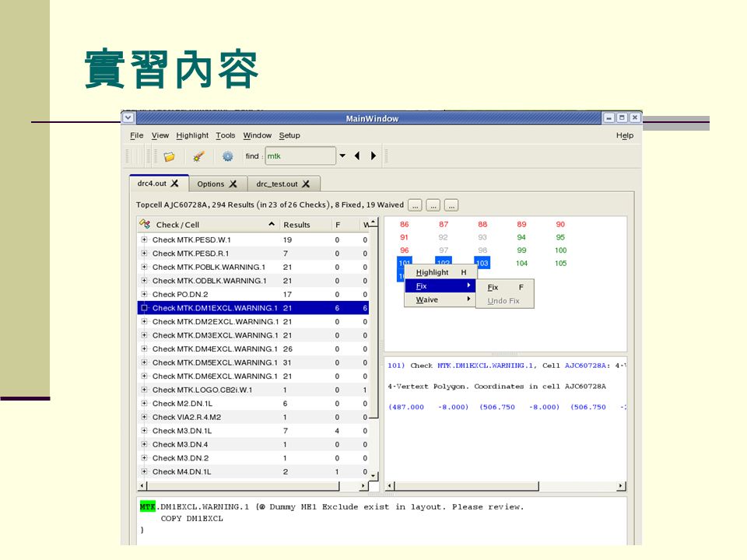Select result number 103

(482, 263)
